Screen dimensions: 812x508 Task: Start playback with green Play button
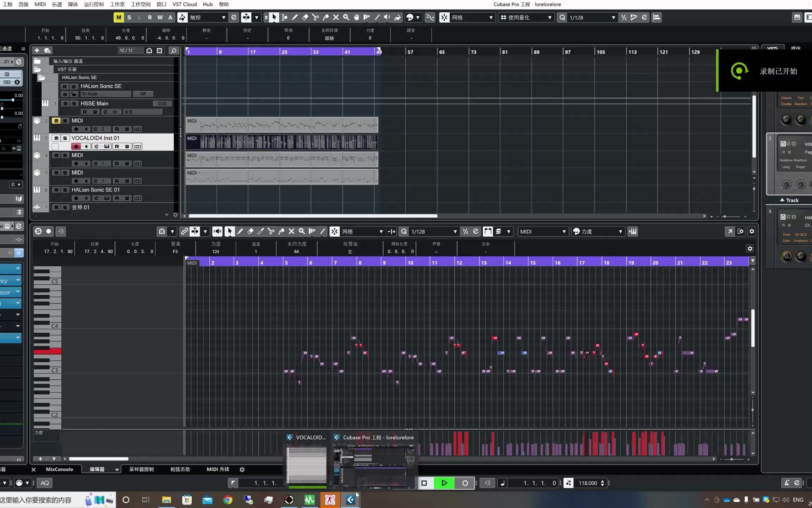click(444, 483)
